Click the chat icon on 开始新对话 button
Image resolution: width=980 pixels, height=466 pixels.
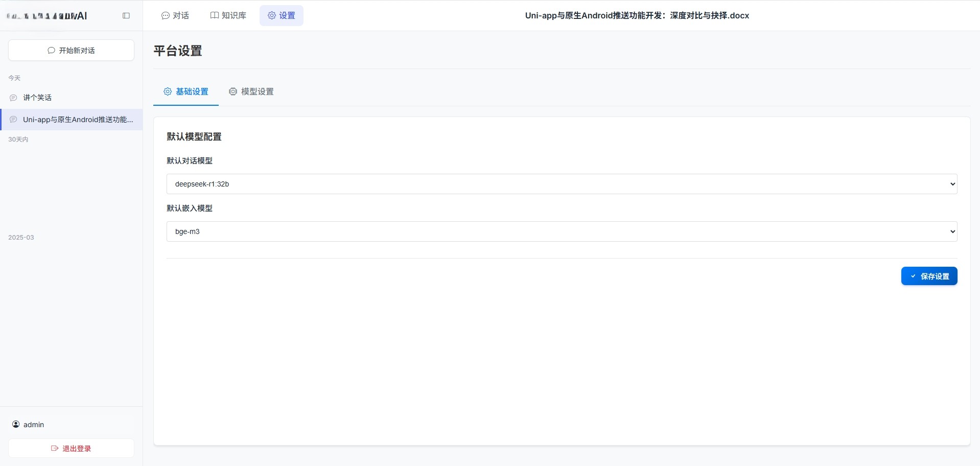coord(51,50)
